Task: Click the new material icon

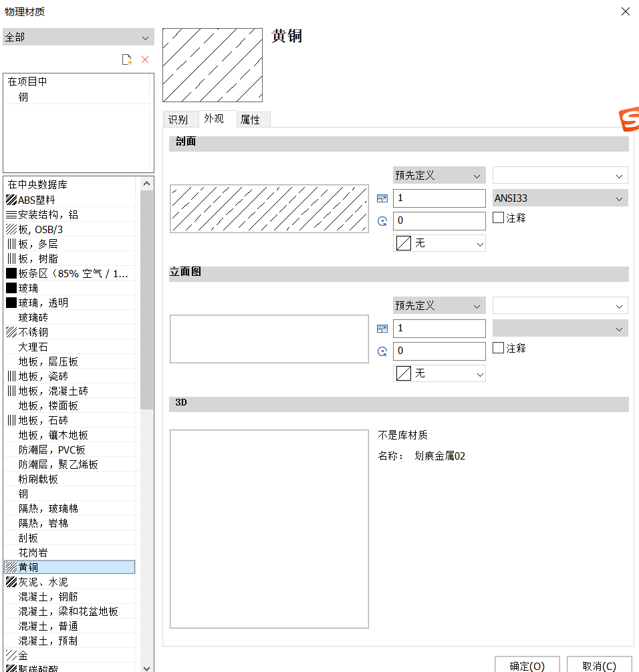Action: pyautogui.click(x=126, y=60)
